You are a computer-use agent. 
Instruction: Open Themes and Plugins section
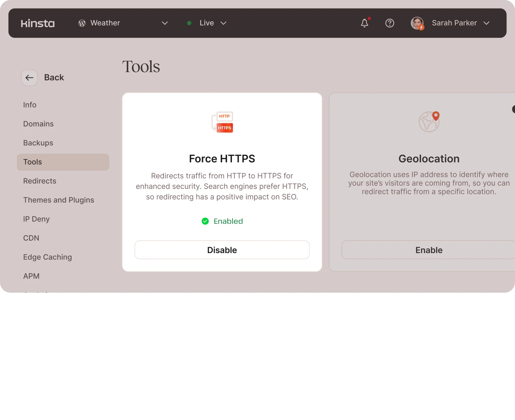(x=58, y=200)
